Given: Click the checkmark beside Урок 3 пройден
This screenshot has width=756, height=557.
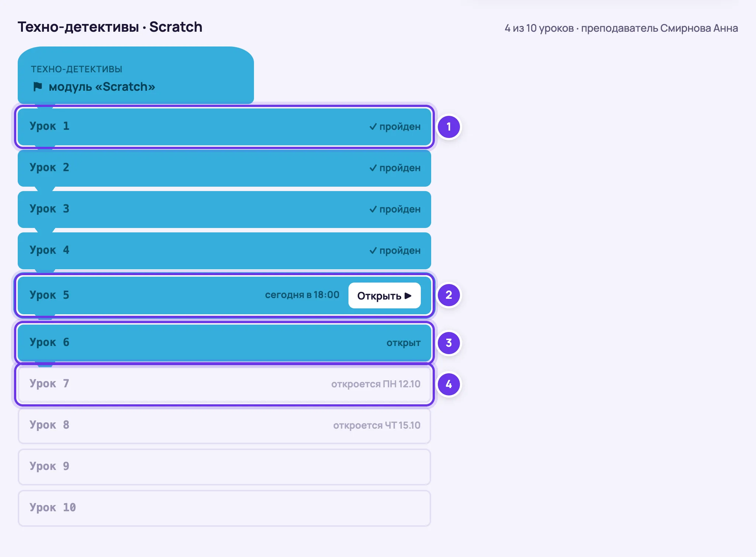Looking at the screenshot, I should point(373,209).
